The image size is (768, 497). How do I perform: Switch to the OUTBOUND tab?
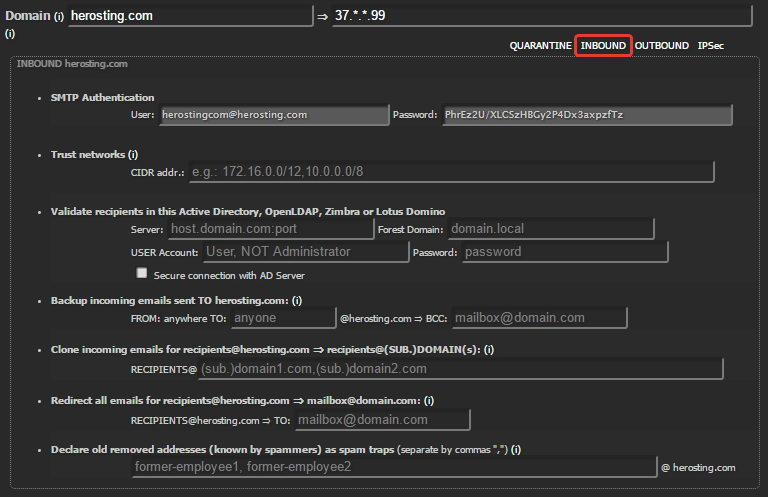point(662,46)
